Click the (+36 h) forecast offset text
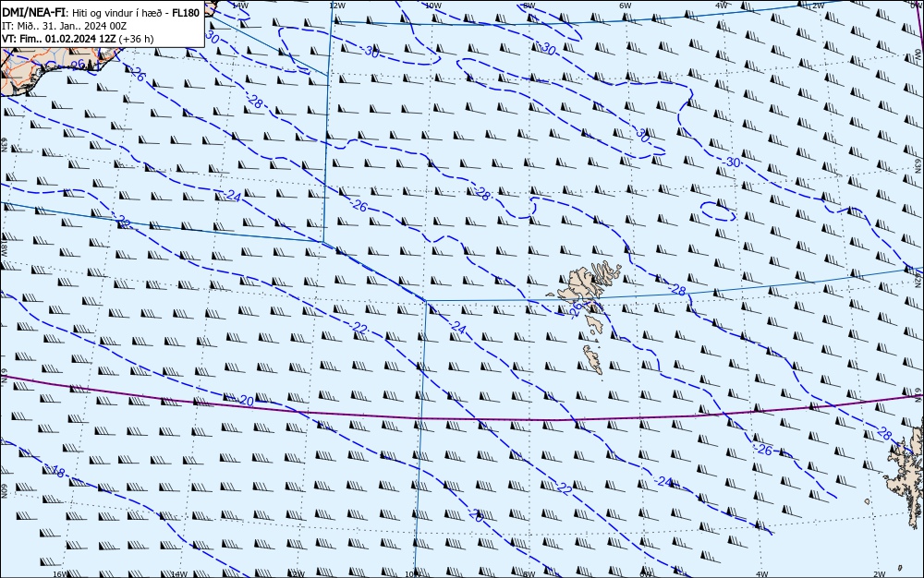The height and width of the screenshot is (578, 924). (136, 39)
